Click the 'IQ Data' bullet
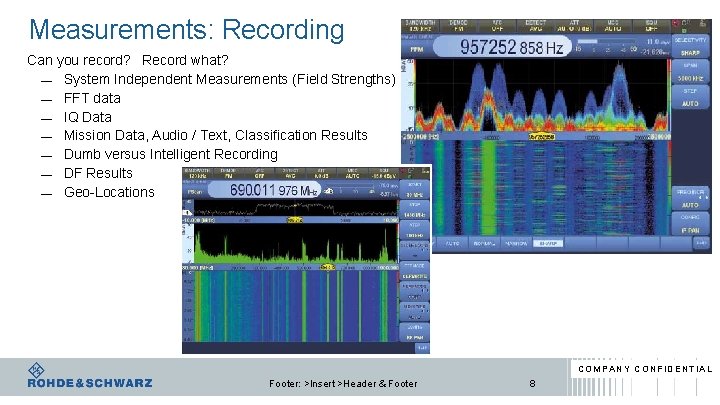 88,117
